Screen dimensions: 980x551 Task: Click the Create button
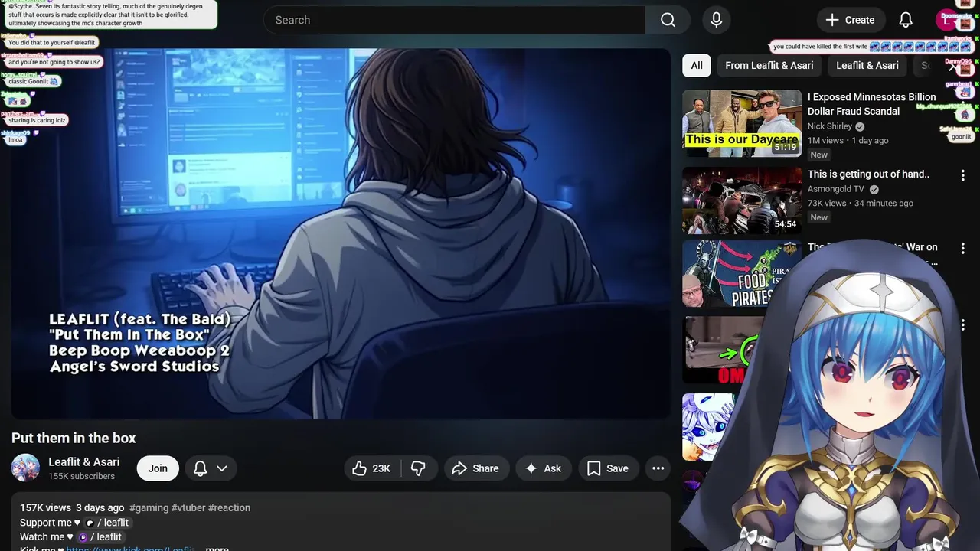click(x=851, y=20)
